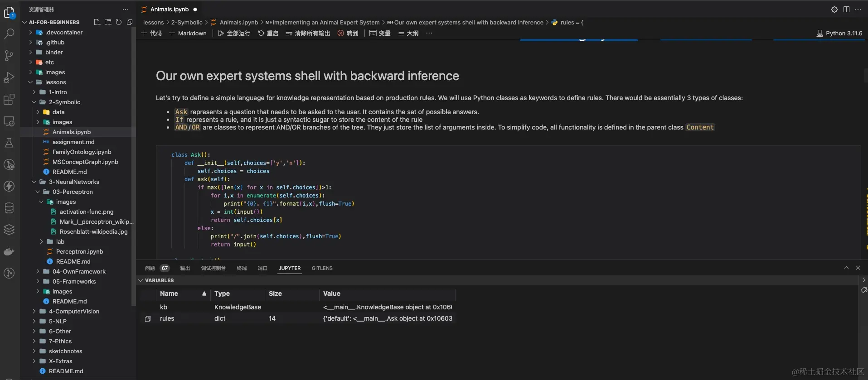
Task: Switch to the 调试控制台 debug console tab
Action: [213, 268]
